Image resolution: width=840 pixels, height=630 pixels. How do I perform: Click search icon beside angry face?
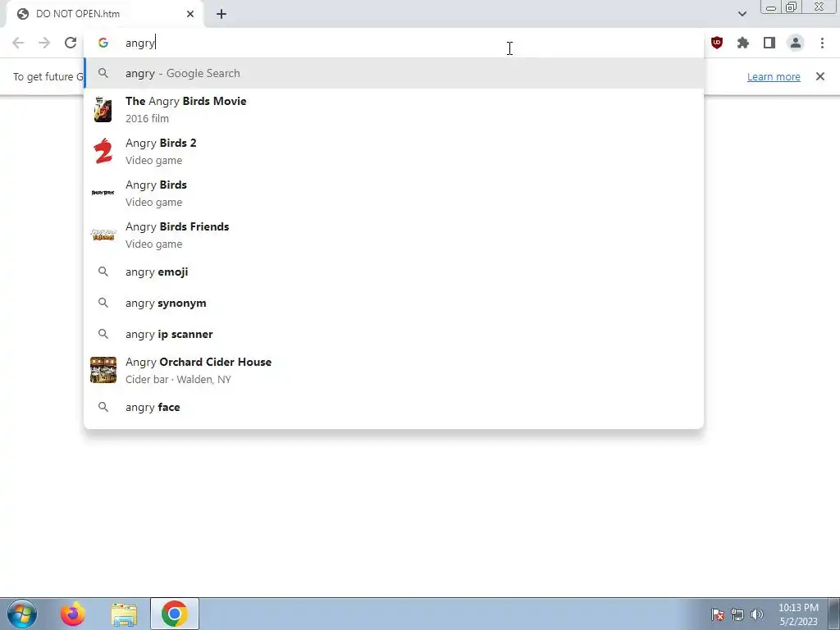(103, 407)
